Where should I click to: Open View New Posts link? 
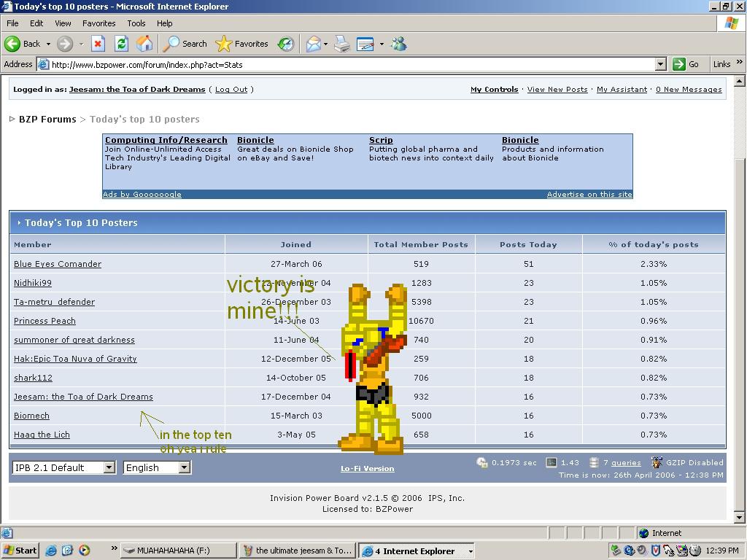point(557,89)
